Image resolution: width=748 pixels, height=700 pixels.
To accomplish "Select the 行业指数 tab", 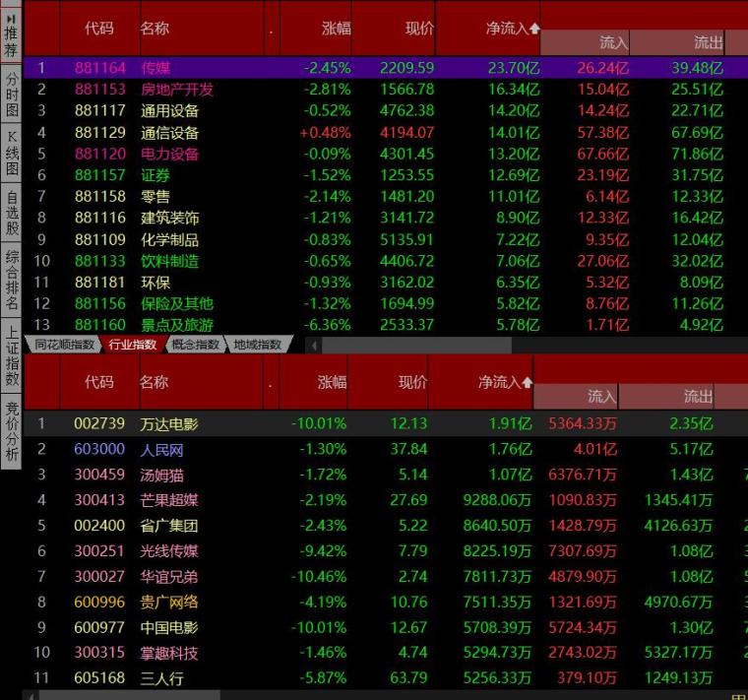I will click(x=133, y=345).
